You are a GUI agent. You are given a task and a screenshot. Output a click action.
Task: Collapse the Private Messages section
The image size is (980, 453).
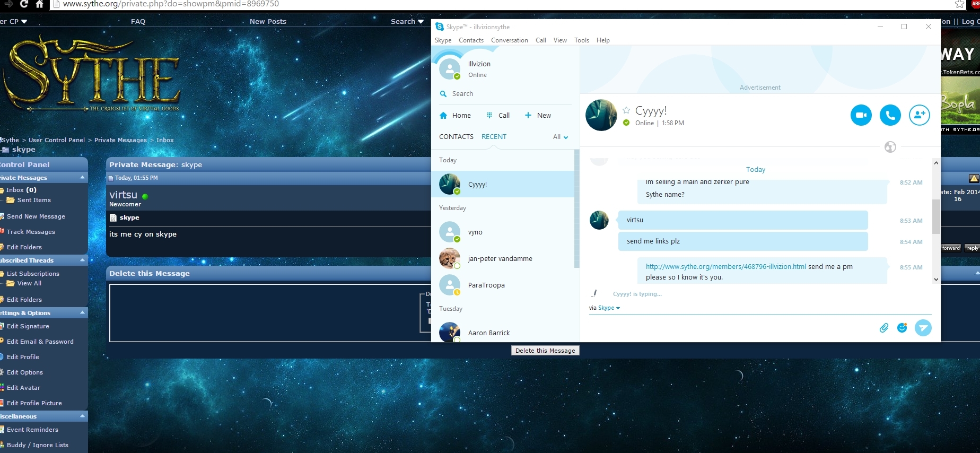tap(82, 178)
